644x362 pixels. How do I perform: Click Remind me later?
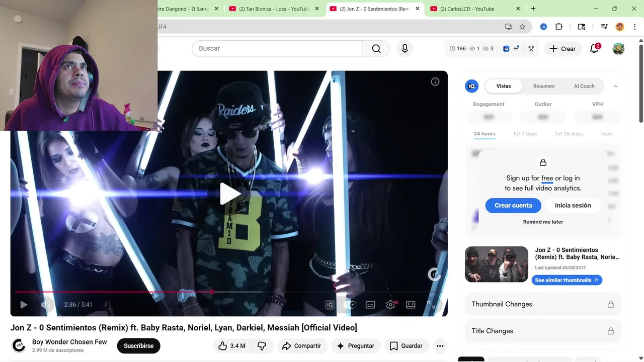543,222
